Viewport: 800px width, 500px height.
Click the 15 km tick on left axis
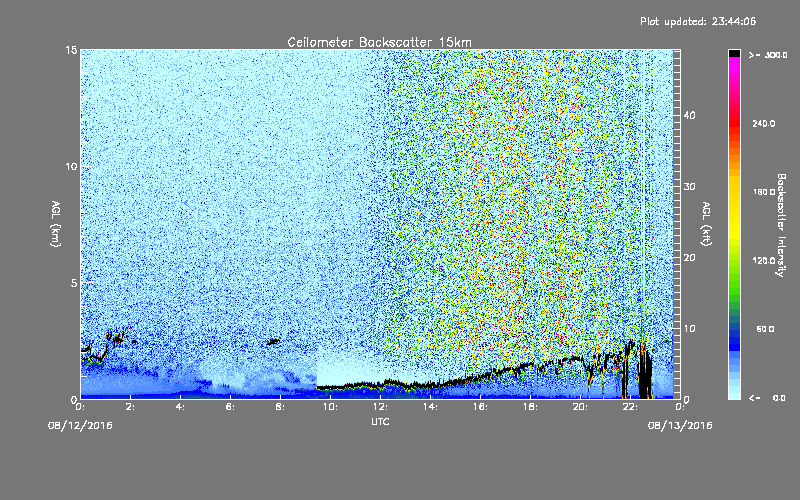pos(71,50)
